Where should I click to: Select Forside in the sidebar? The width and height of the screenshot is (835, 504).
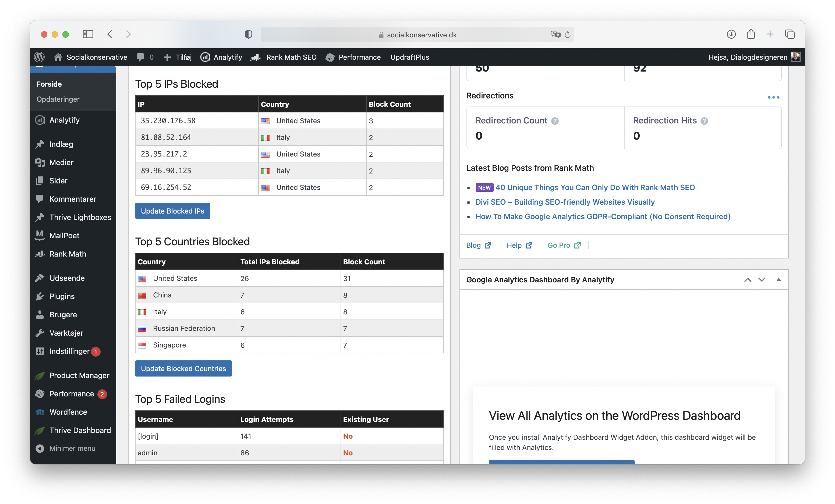(49, 84)
